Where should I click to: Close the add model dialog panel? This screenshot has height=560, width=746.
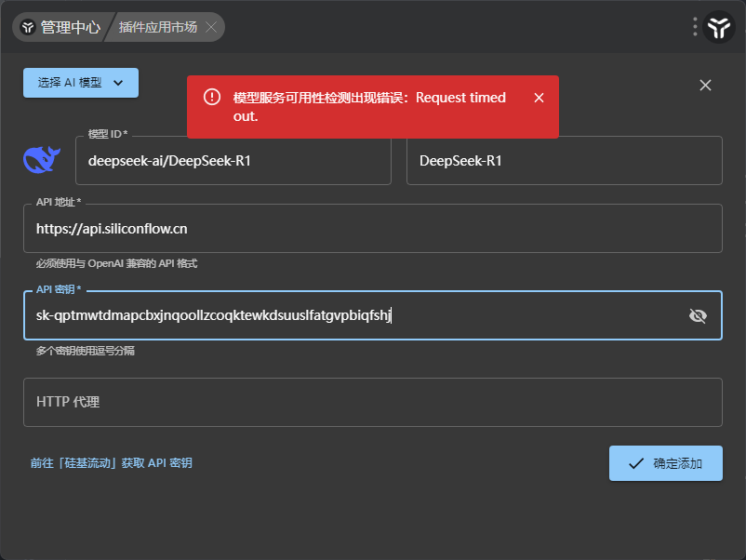(x=705, y=86)
